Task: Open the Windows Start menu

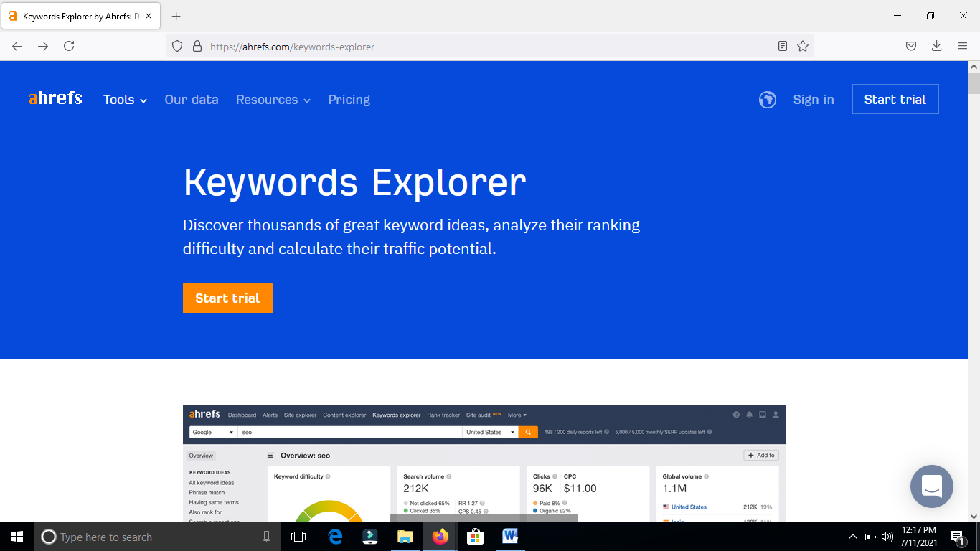Action: pos(17,537)
